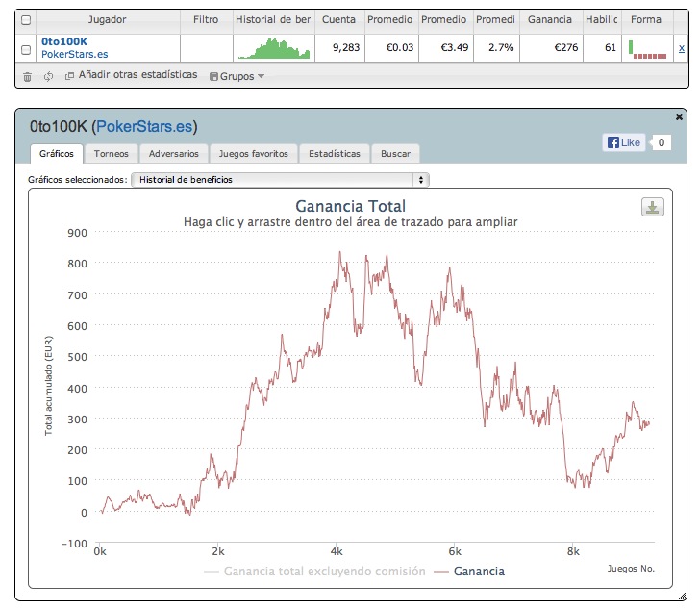Image resolution: width=700 pixels, height=611 pixels.
Task: Click Añadir otras estadísticas
Action: (137, 75)
